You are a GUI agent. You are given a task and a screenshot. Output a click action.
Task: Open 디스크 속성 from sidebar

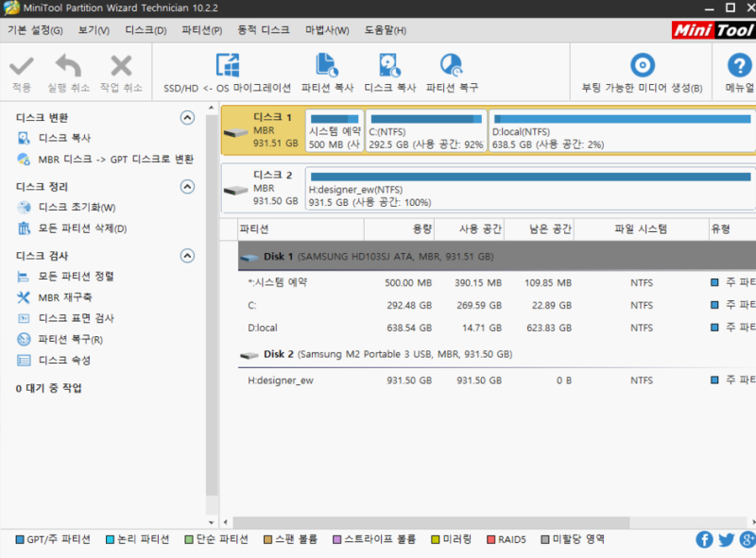pos(64,361)
